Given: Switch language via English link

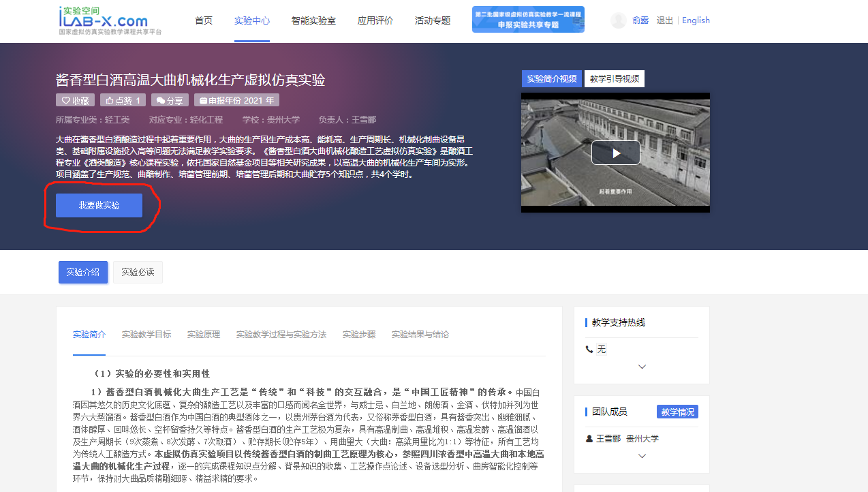Looking at the screenshot, I should point(696,20).
